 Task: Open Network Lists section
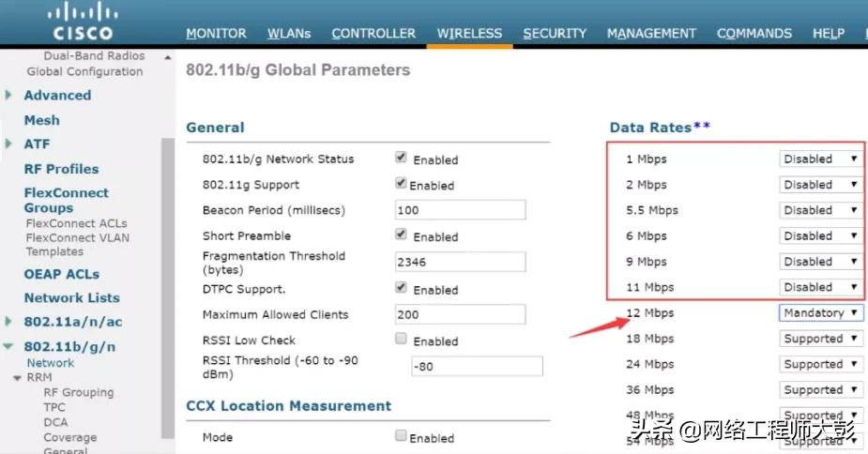point(72,298)
